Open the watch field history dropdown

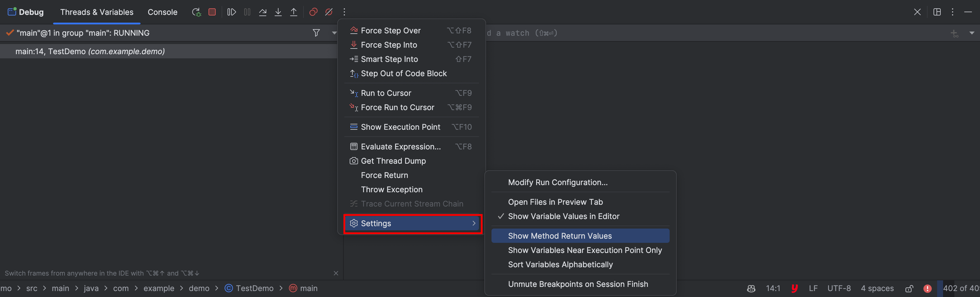(972, 33)
